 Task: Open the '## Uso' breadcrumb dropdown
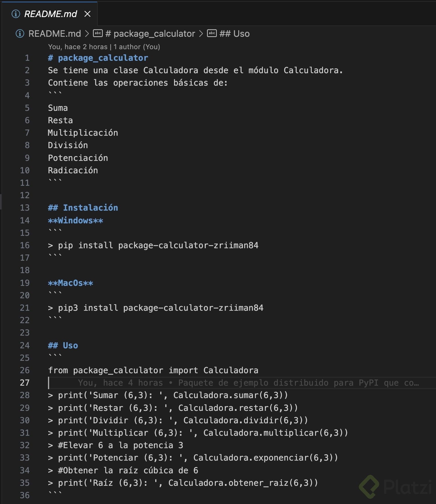coord(234,34)
